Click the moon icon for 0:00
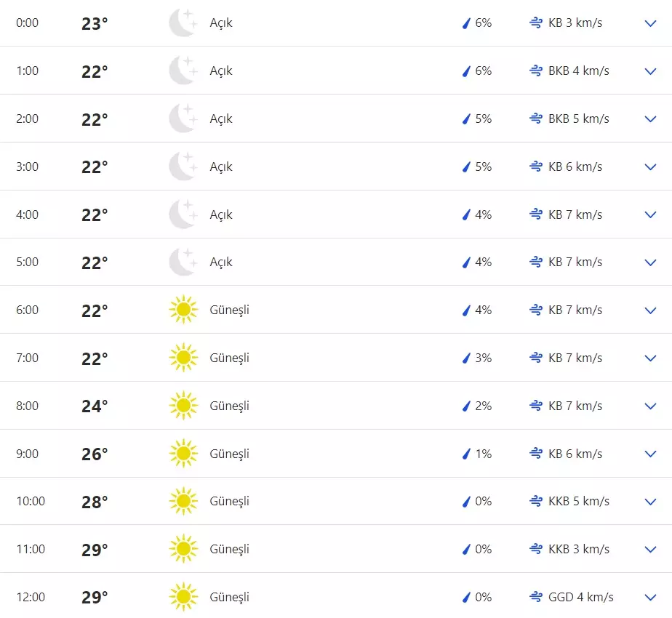 click(x=183, y=23)
